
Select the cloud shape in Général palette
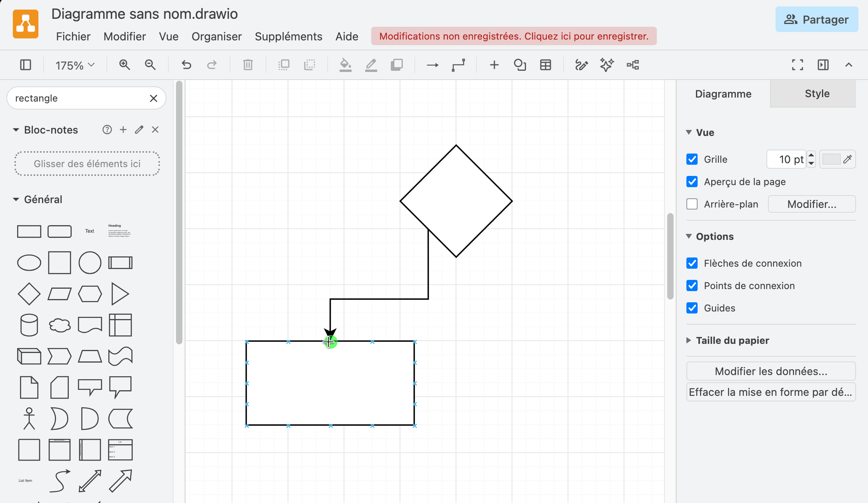tap(60, 325)
